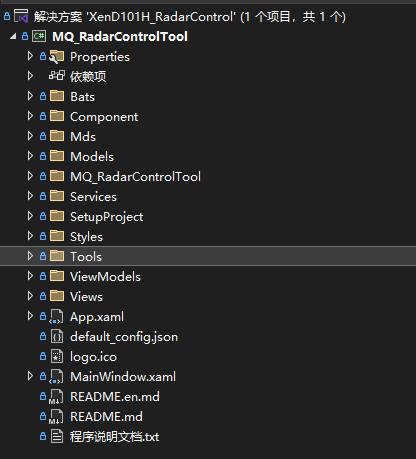Click the default_config.json braces icon
The width and height of the screenshot is (416, 459).
57,336
